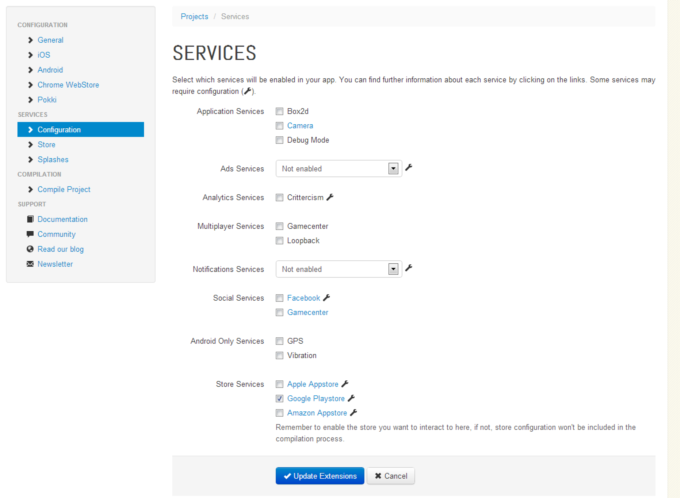Open the Ads Services dropdown
The height and width of the screenshot is (498, 680).
pyautogui.click(x=339, y=168)
